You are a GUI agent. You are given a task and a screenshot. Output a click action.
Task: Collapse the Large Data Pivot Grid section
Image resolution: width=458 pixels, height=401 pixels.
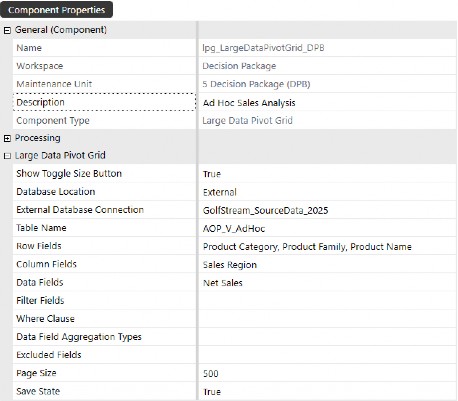point(7,156)
